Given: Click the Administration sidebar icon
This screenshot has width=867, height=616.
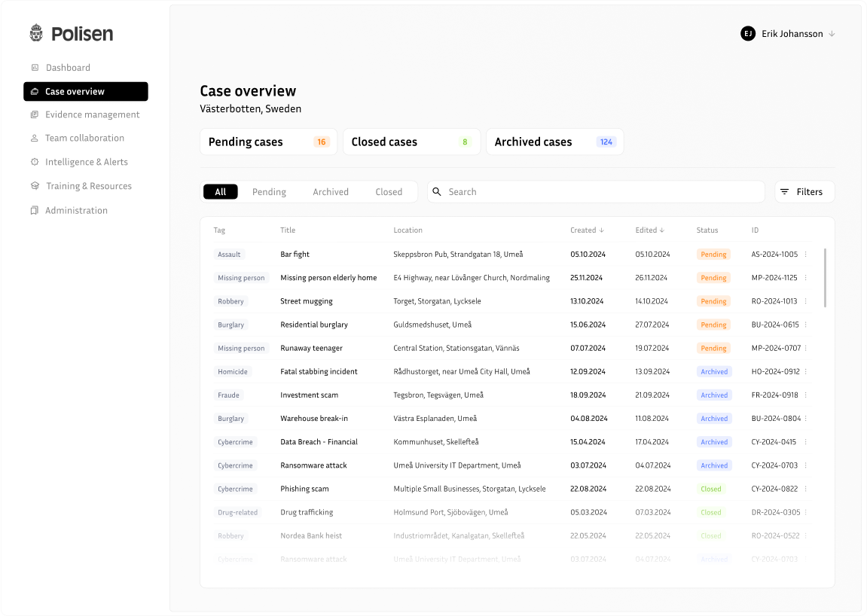Looking at the screenshot, I should [35, 210].
